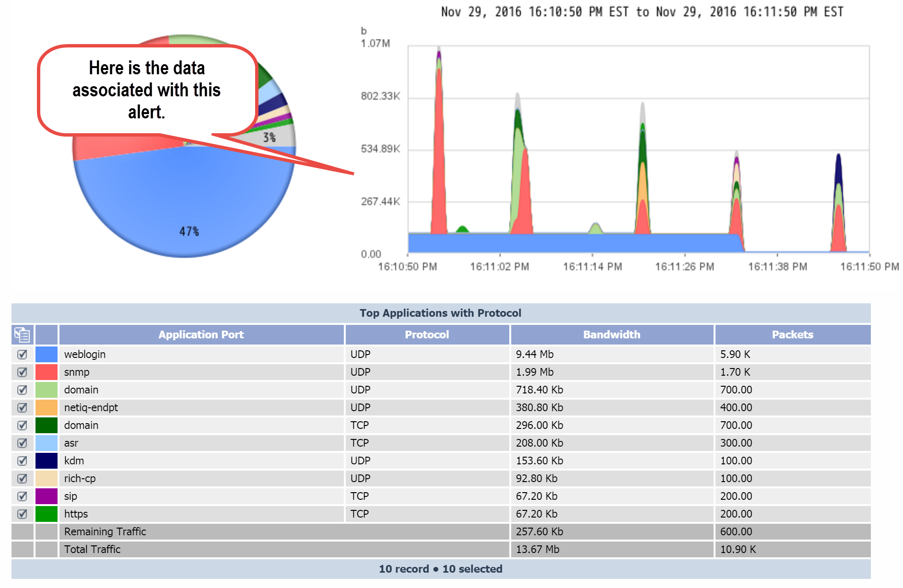The width and height of the screenshot is (903, 588).
Task: Toggle the https row checkbox
Action: click(22, 514)
